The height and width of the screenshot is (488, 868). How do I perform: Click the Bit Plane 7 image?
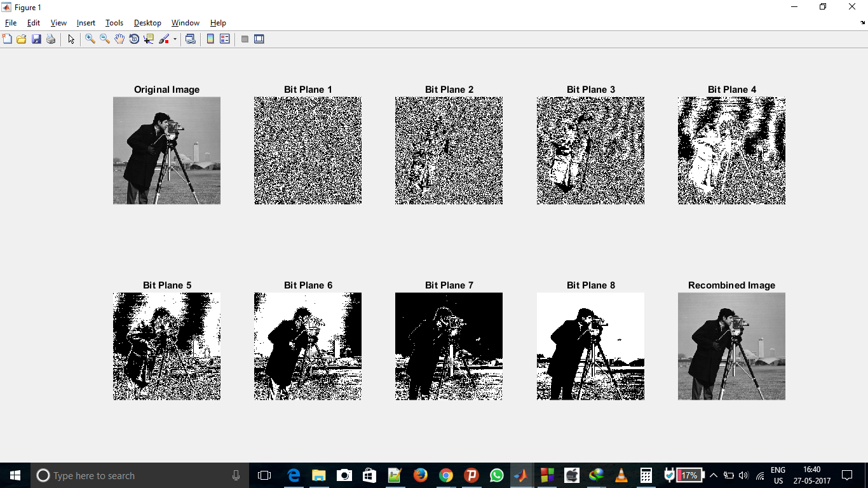pyautogui.click(x=449, y=346)
